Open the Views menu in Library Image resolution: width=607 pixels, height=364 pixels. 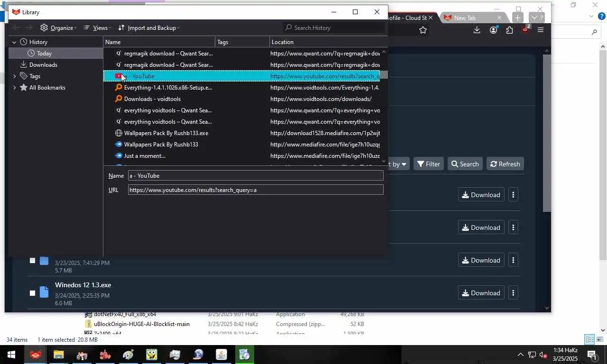pos(97,28)
